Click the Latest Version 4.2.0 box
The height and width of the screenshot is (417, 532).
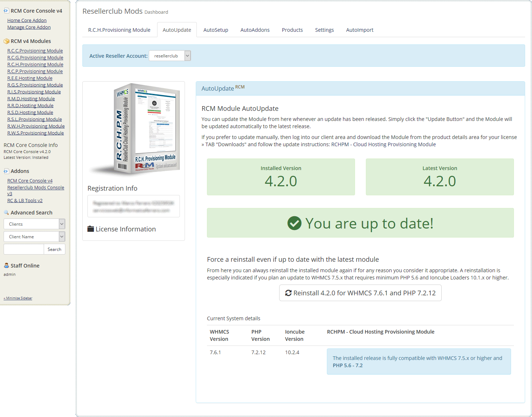(440, 177)
